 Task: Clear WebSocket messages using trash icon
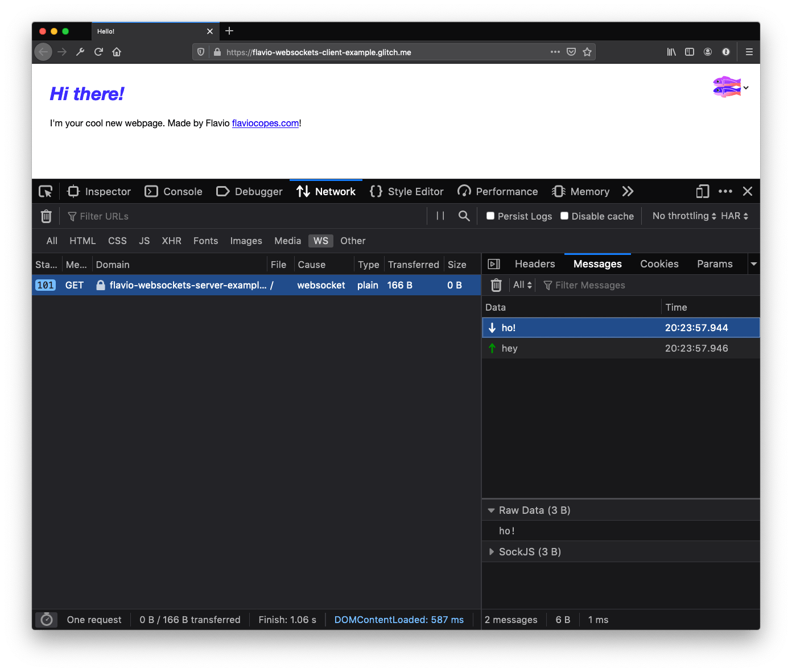pos(496,285)
